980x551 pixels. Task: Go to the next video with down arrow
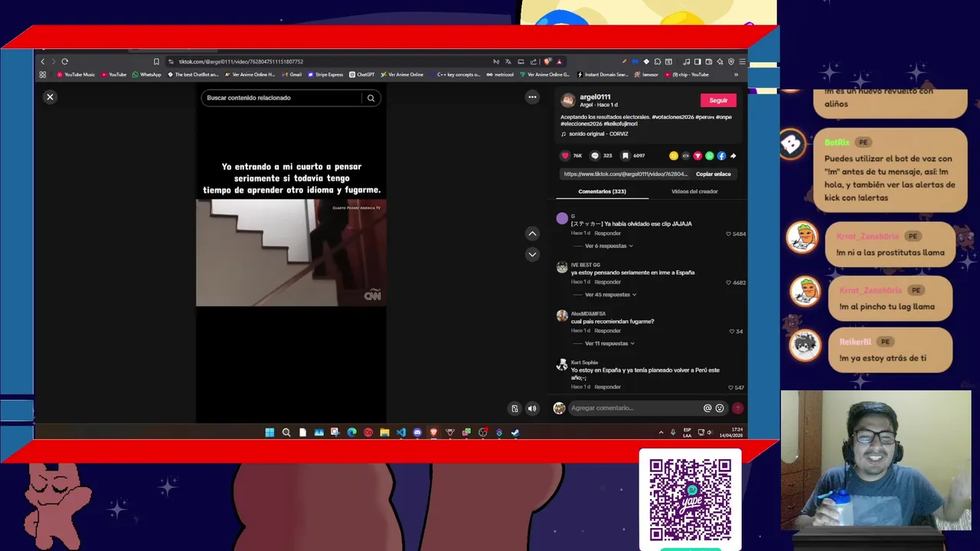532,254
